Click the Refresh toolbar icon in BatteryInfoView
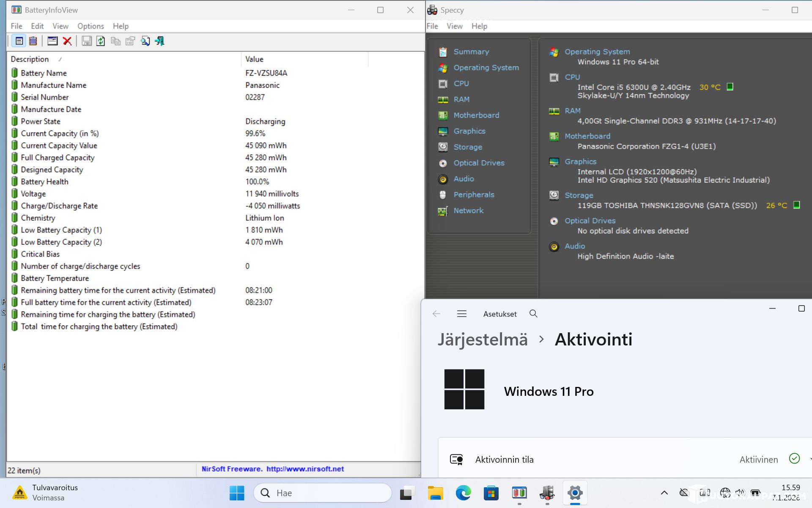The width and height of the screenshot is (812, 508). coord(101,41)
